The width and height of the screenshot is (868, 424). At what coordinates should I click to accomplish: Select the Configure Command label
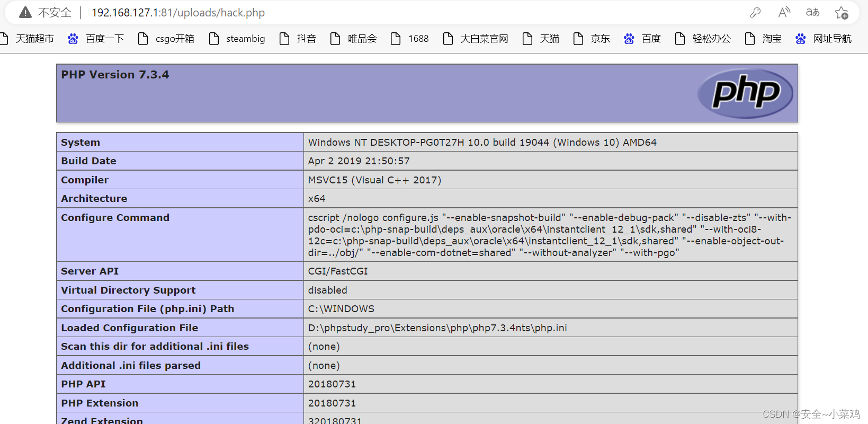tap(115, 218)
